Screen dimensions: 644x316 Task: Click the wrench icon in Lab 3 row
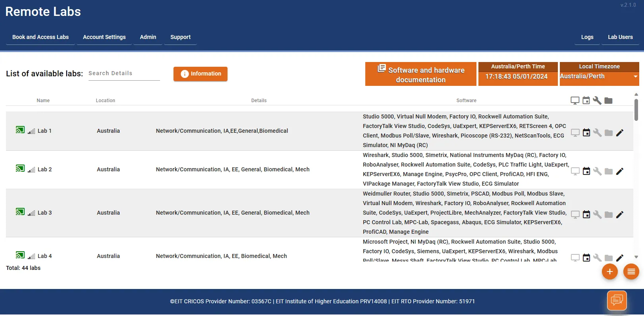[597, 215]
